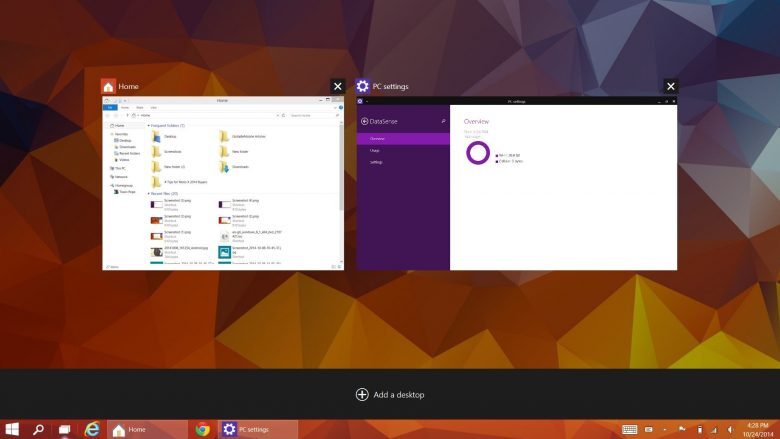Image resolution: width=780 pixels, height=439 pixels.
Task: Switch to the PC settings window thumbnail
Action: coord(517,183)
